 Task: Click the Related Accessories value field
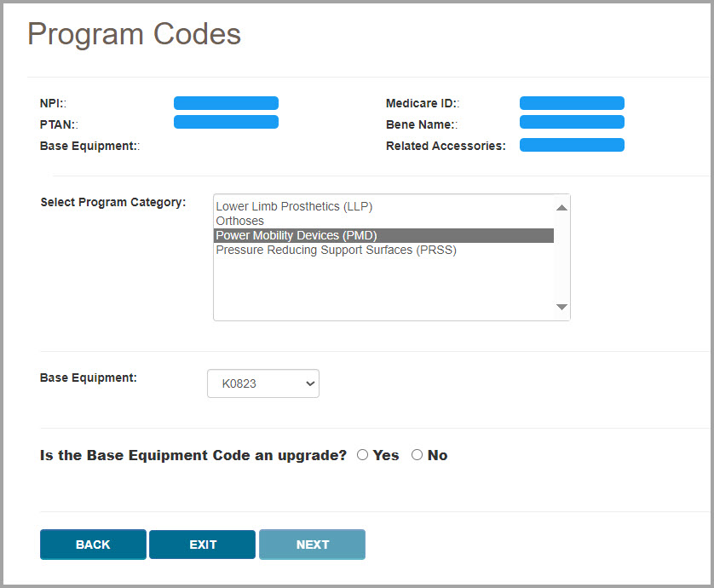coord(572,144)
